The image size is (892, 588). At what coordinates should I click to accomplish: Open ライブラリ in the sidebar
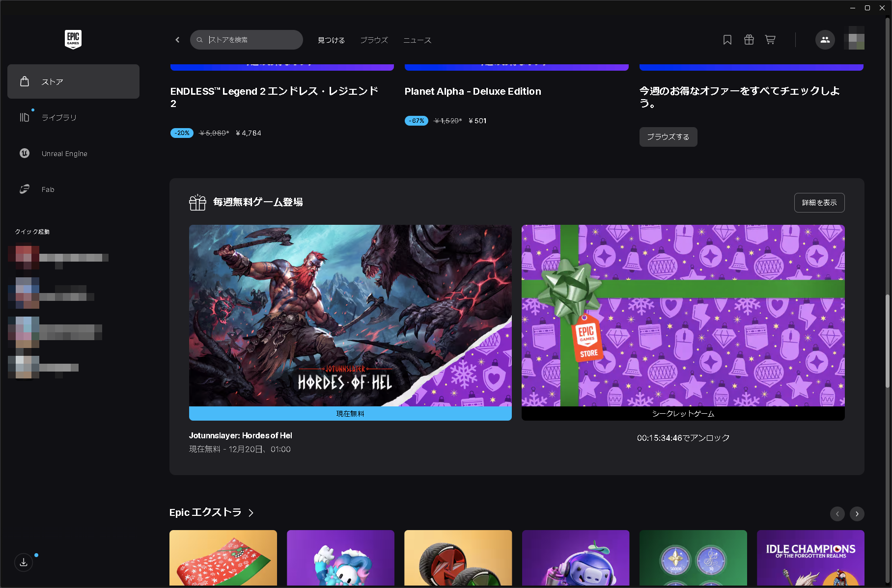73,117
